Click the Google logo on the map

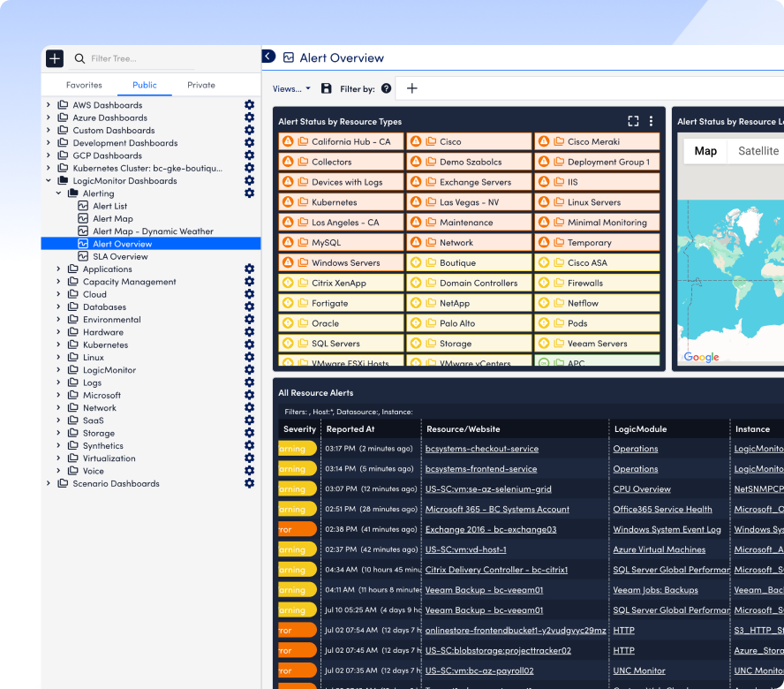pos(701,357)
